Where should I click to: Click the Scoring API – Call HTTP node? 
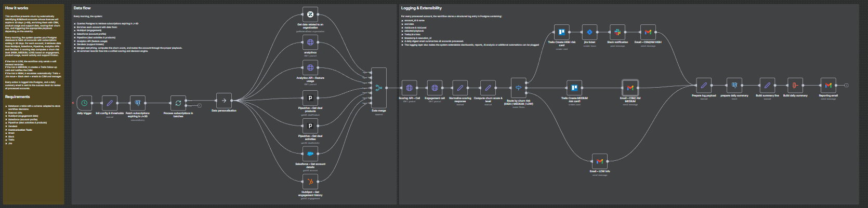click(409, 88)
